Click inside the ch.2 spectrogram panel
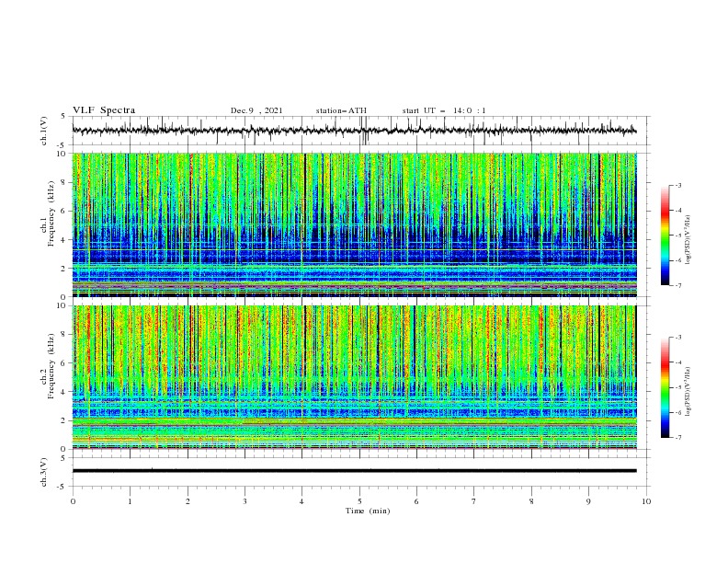Image resolution: width=728 pixels, height=563 pixels. coord(354,377)
